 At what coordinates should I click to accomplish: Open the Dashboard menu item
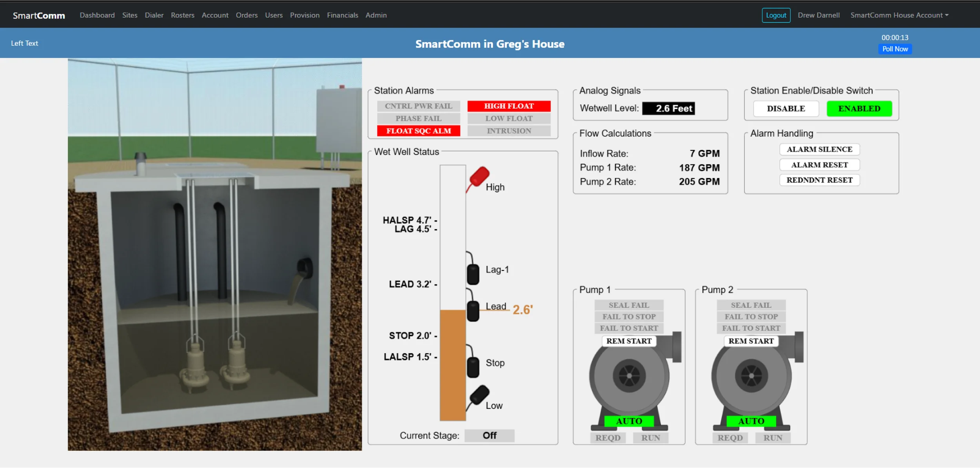97,15
